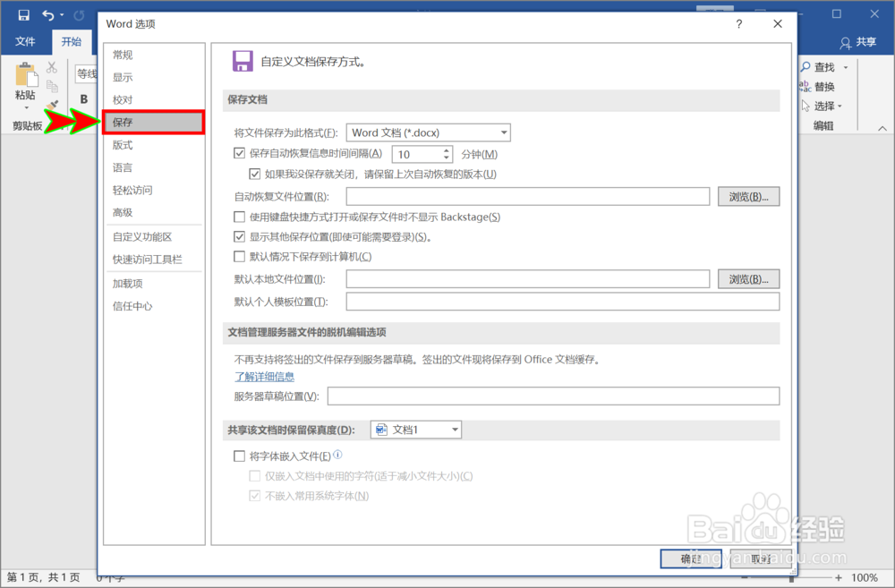This screenshot has height=588, width=895.
Task: Click Browse for default local file location
Action: 748,279
